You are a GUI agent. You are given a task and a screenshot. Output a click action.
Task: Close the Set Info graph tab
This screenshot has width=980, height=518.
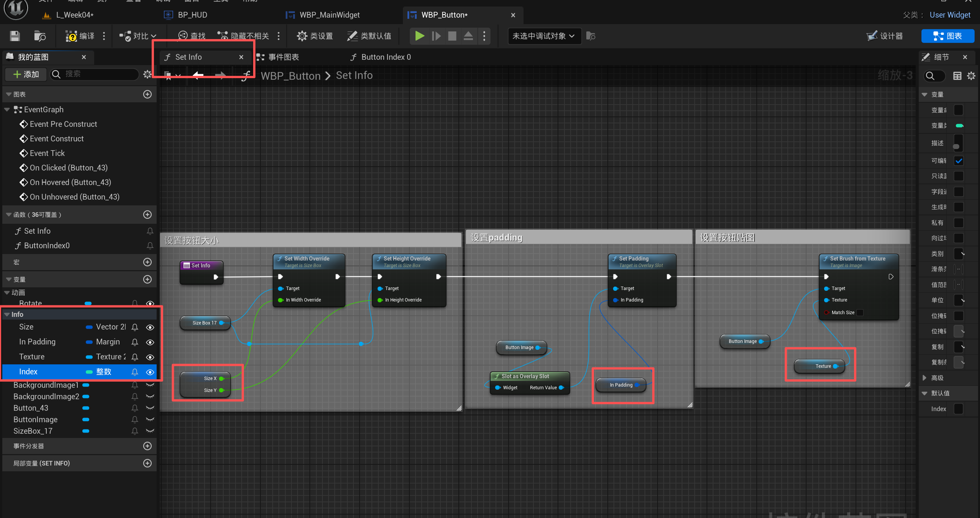pos(241,57)
